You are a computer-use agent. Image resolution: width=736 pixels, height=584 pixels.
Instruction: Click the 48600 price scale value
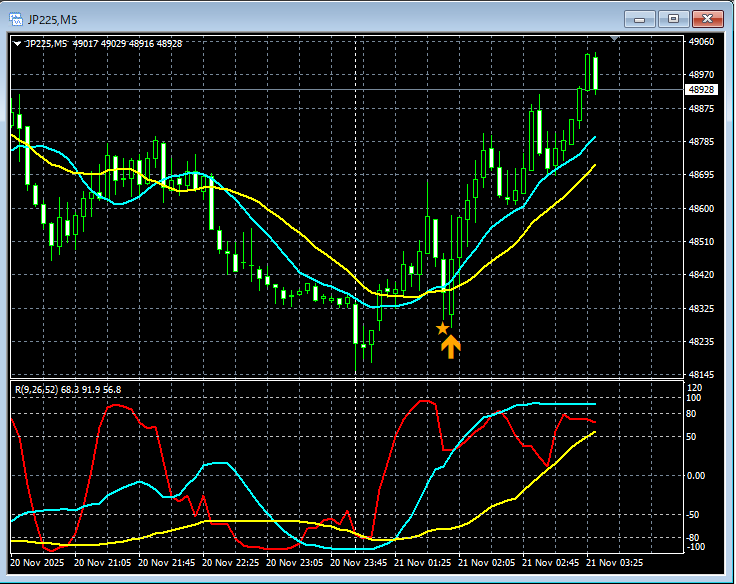701,208
